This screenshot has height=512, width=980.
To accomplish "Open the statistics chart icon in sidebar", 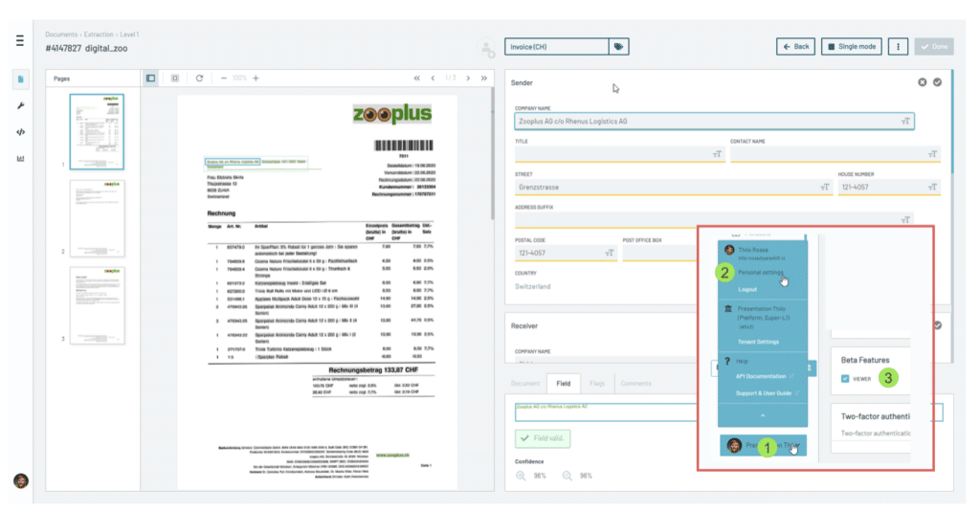I will click(20, 159).
